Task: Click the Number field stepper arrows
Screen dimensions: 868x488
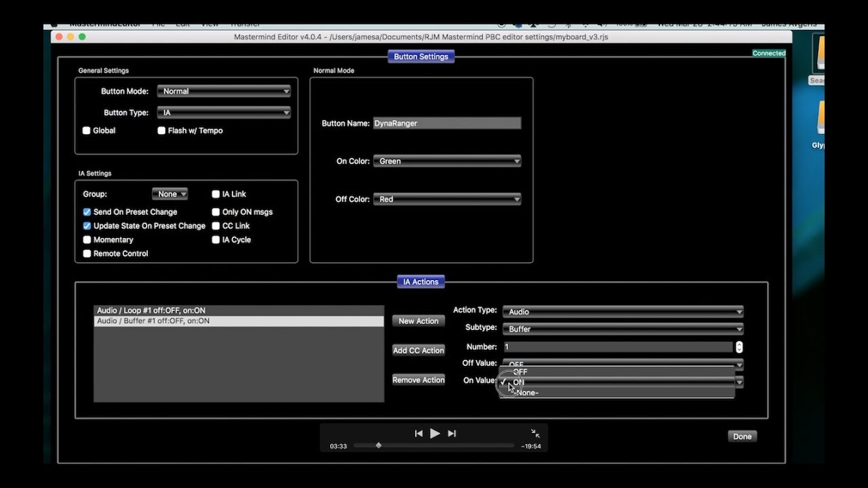Action: click(739, 347)
